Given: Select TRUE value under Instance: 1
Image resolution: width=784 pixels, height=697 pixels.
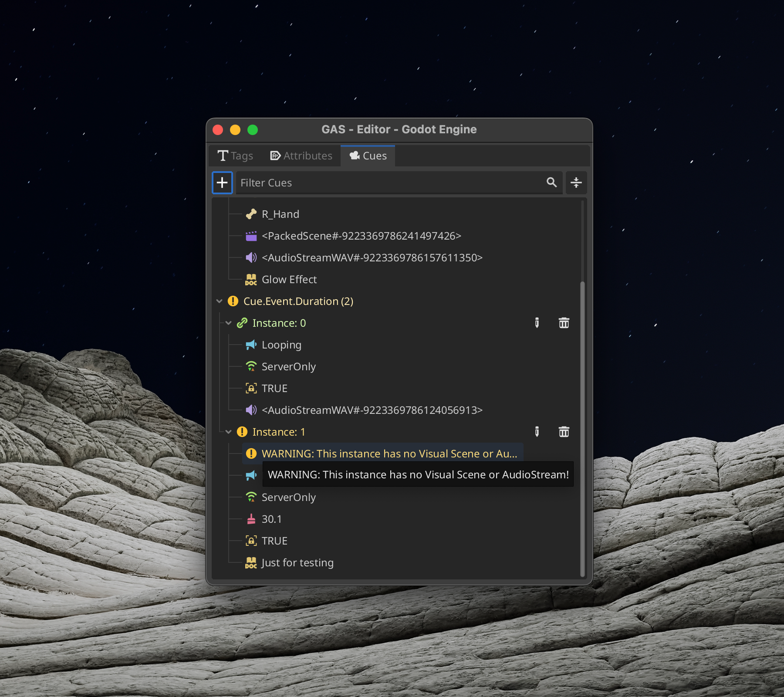Looking at the screenshot, I should 274,541.
